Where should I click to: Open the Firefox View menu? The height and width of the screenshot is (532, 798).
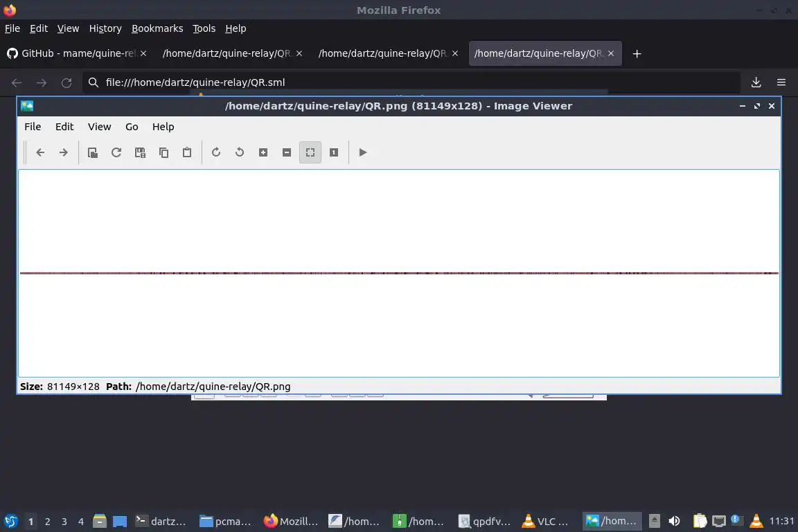pyautogui.click(x=68, y=28)
